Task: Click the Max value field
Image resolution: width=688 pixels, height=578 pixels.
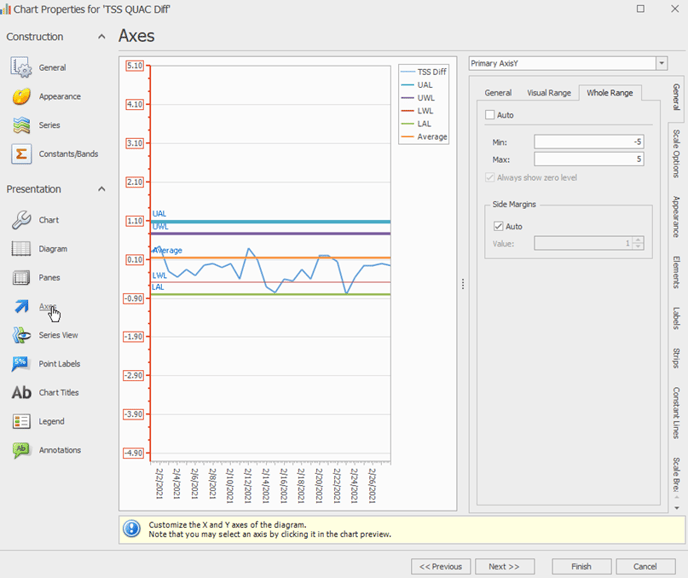Action: tap(589, 159)
